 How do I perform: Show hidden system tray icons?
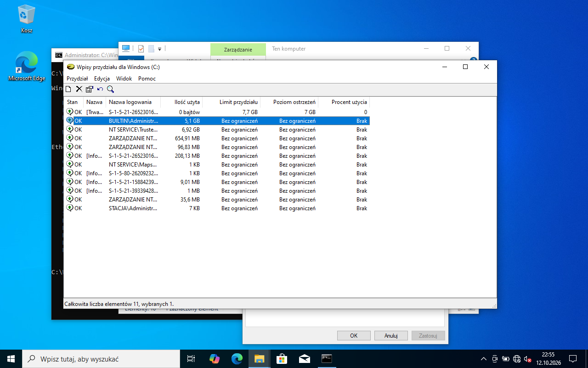tap(484, 359)
